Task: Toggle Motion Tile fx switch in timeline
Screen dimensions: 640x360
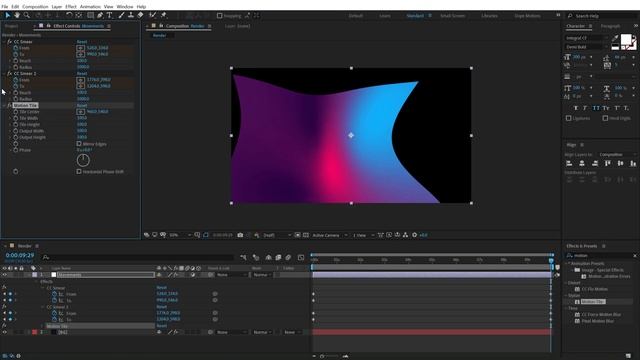Action: pyautogui.click(x=4, y=326)
